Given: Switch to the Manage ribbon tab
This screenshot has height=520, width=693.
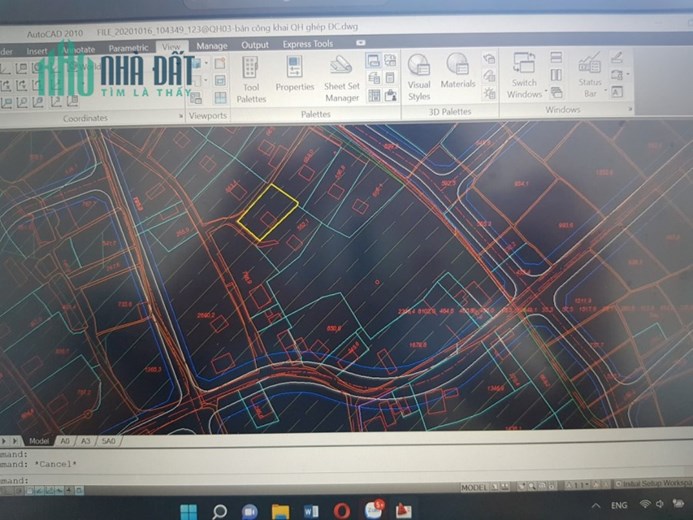Looking at the screenshot, I should (x=212, y=46).
